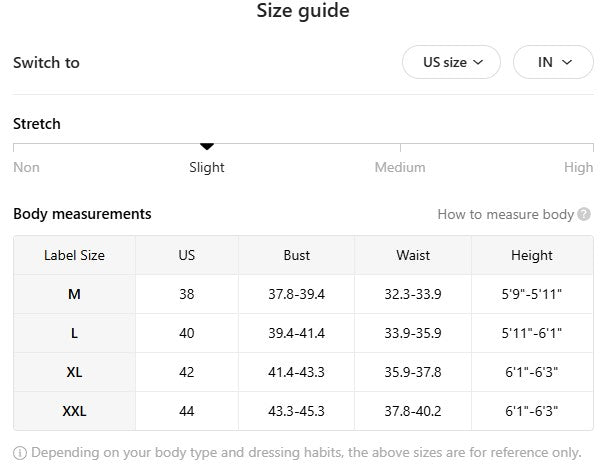Image resolution: width=603 pixels, height=466 pixels.
Task: Click the XXL bust value 43.3-45.3
Action: click(x=297, y=411)
